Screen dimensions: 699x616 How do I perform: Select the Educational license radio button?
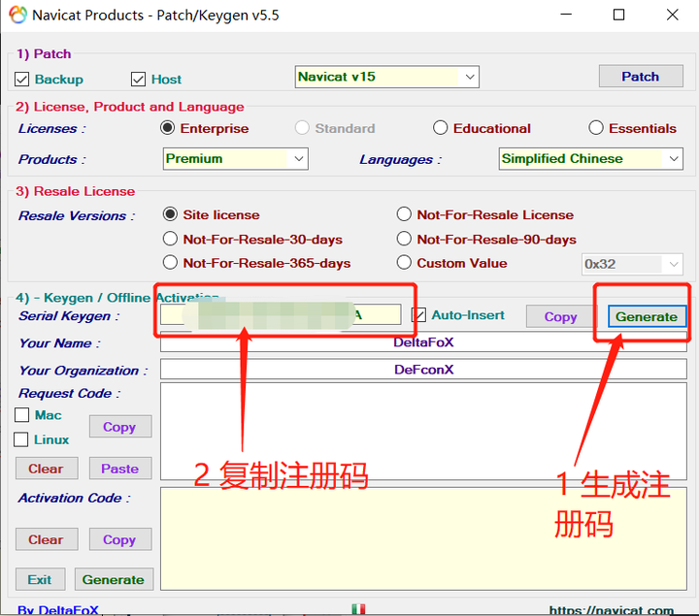(x=440, y=128)
